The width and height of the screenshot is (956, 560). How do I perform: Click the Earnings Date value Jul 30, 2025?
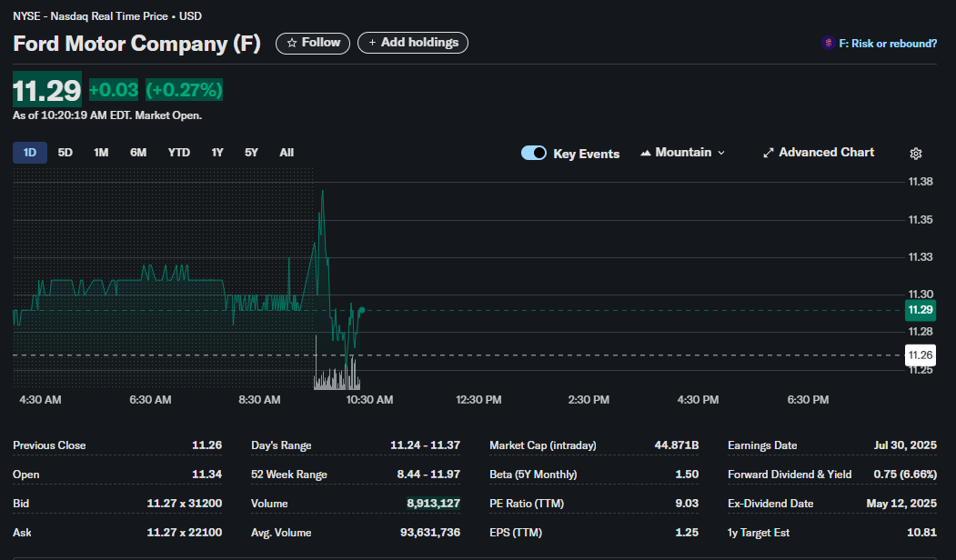[x=905, y=445]
